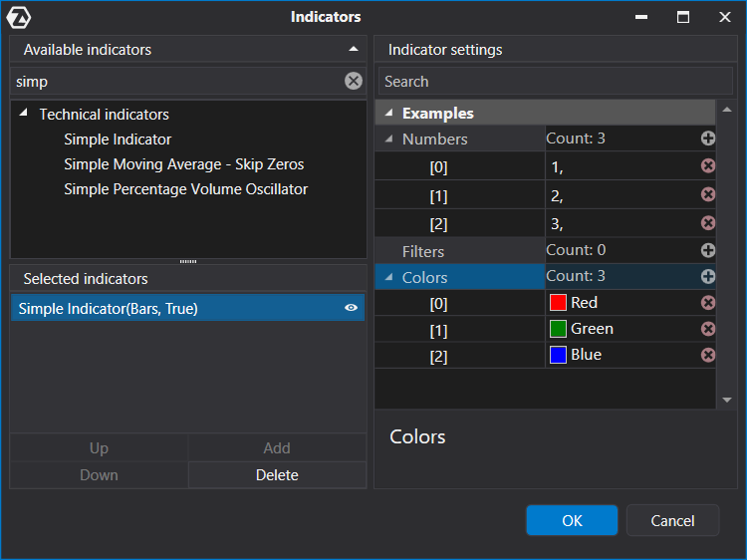Add a new item to Numbers

pos(707,139)
